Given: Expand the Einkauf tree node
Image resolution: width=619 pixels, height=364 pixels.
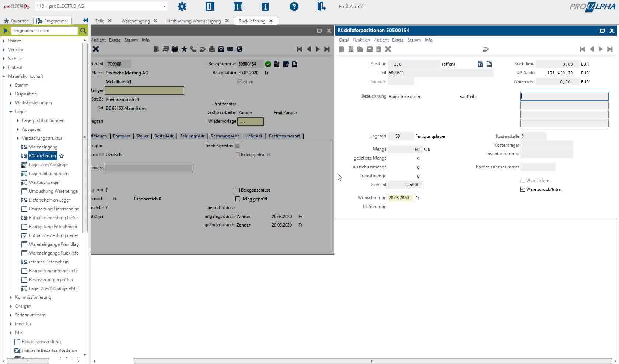Looking at the screenshot, I should (4, 67).
